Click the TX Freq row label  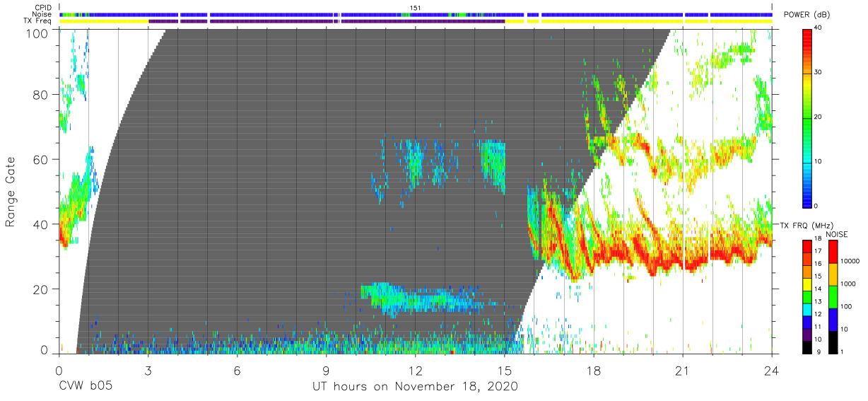(39, 22)
